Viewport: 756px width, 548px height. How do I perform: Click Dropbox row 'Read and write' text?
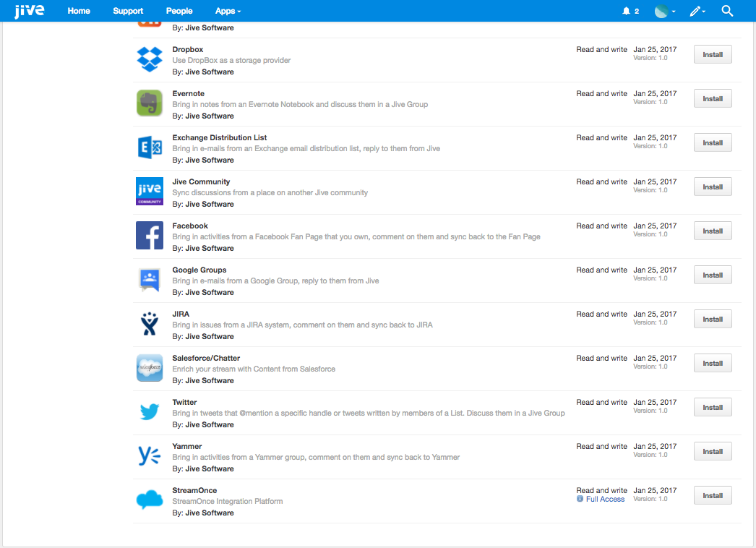point(602,49)
